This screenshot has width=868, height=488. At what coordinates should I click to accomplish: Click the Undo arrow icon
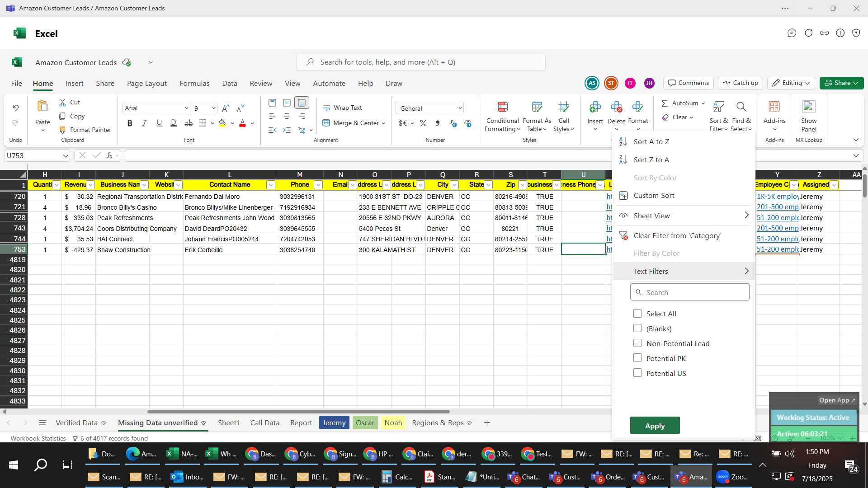pos(15,108)
